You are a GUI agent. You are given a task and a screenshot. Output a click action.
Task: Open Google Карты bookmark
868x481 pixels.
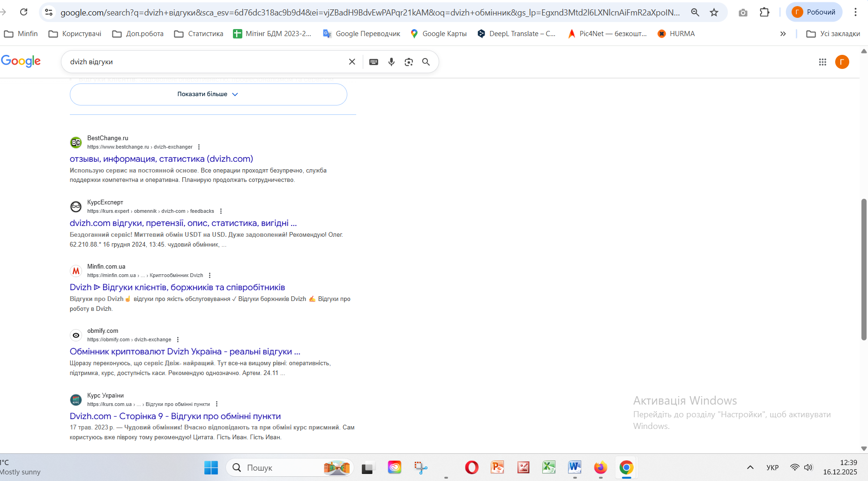pyautogui.click(x=438, y=34)
